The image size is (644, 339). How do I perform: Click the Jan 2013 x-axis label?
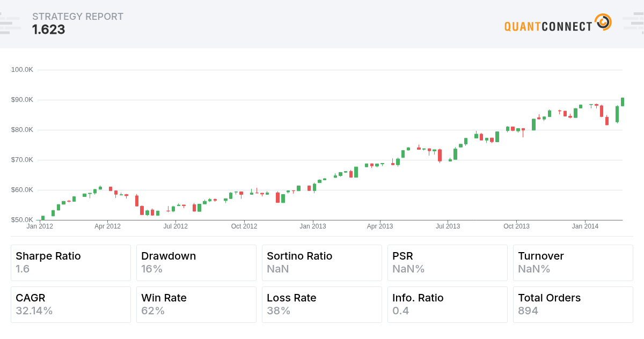(312, 226)
